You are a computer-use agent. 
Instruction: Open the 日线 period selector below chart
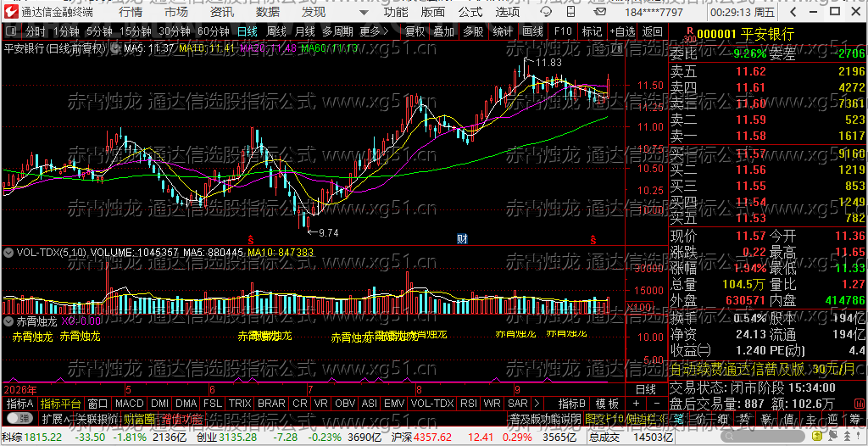(x=644, y=389)
